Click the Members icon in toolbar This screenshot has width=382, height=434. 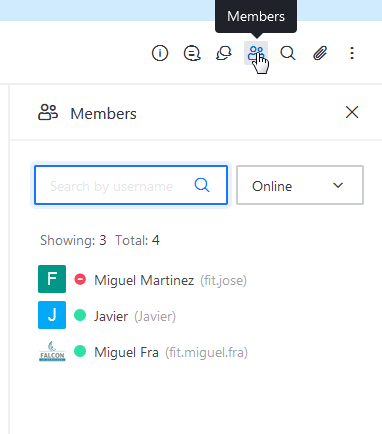256,53
